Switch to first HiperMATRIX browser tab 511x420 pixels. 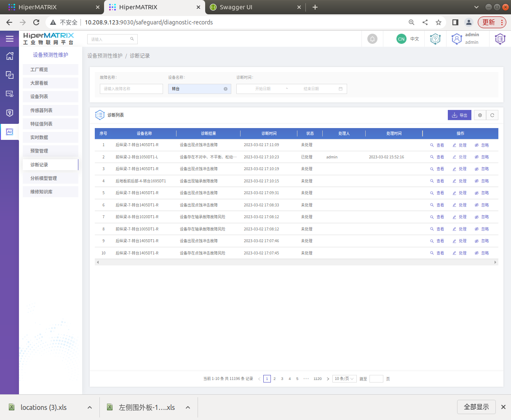(x=54, y=7)
